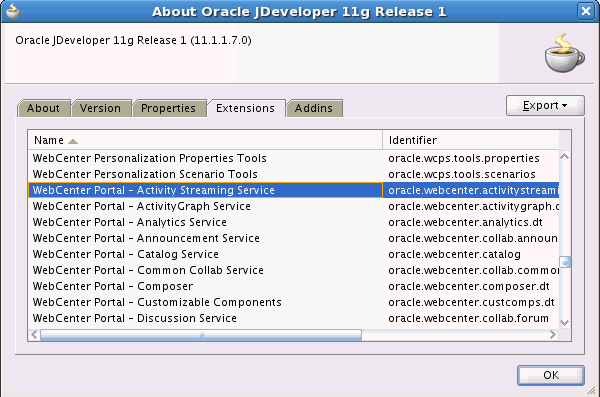Switch to the About tab
This screenshot has height=397, width=600.
tap(43, 108)
